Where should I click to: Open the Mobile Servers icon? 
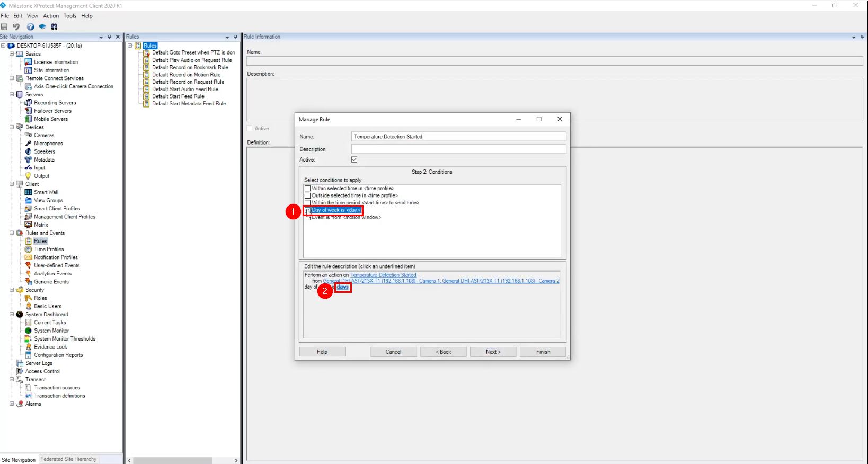tap(29, 119)
